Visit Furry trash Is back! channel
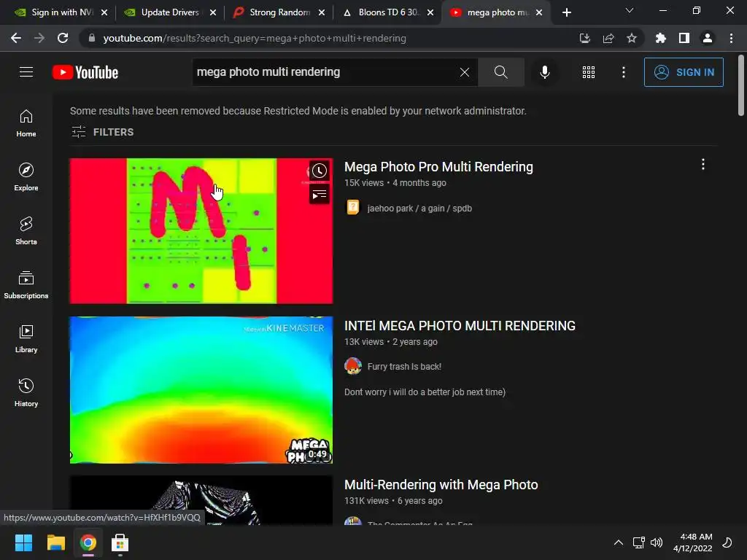This screenshot has height=560, width=747. [x=404, y=367]
